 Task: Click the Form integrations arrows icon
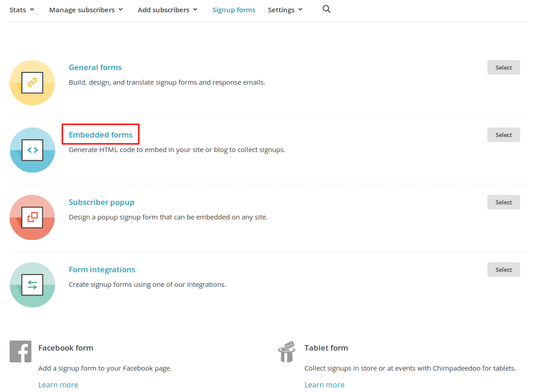32,285
